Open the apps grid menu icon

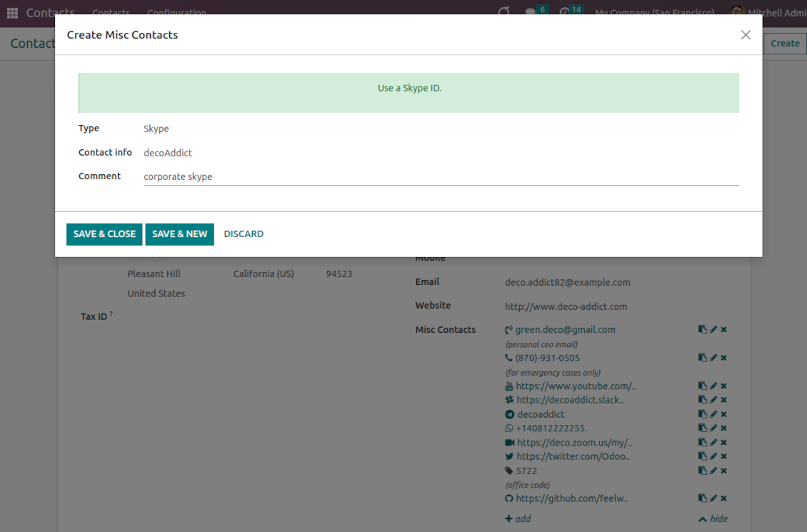(12, 12)
